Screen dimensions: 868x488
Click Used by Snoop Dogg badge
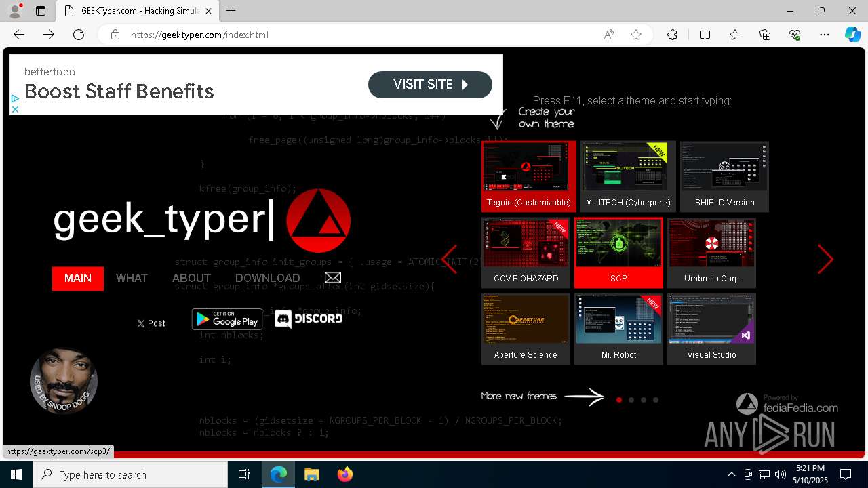coord(64,381)
